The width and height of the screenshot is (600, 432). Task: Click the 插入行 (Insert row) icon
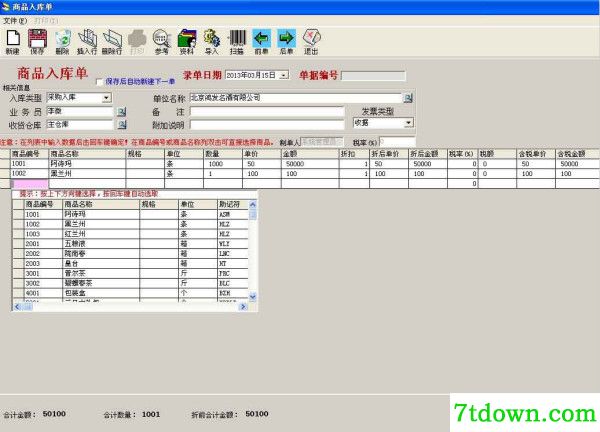pos(87,41)
